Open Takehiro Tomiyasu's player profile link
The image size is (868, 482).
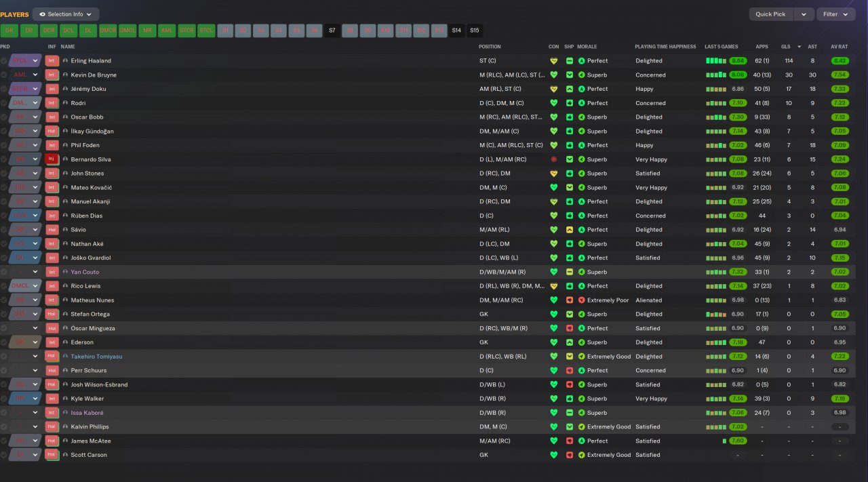[x=96, y=357]
